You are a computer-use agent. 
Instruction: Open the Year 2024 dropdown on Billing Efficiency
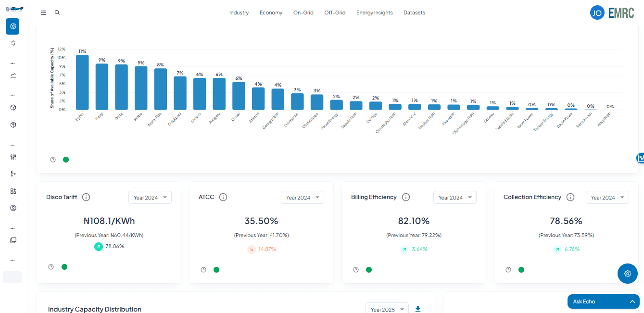click(x=455, y=197)
